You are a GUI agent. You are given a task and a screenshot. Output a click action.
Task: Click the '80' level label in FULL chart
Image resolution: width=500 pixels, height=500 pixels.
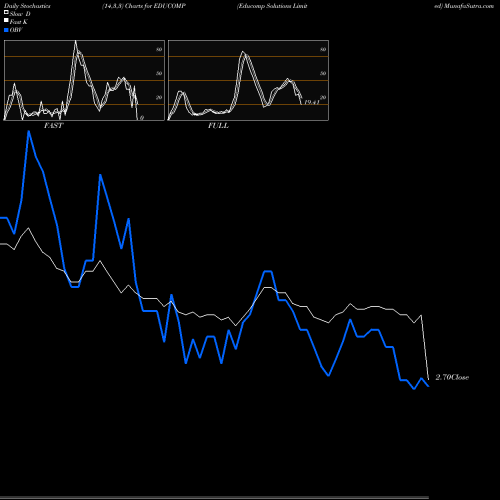coord(323,49)
